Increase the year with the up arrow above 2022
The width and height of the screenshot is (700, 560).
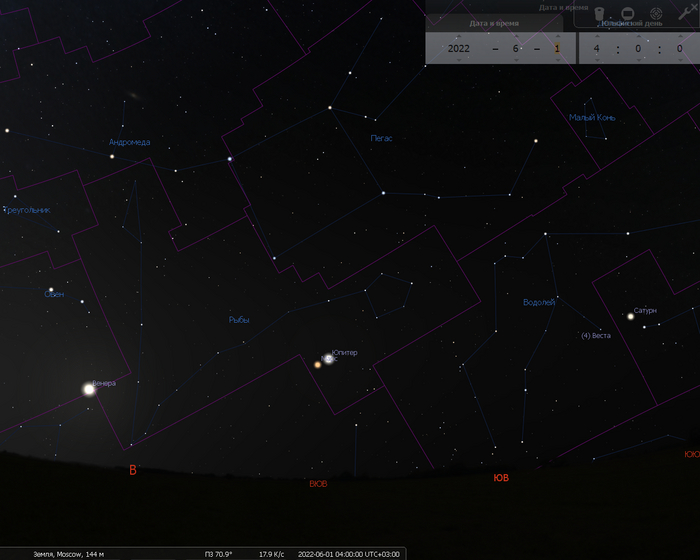(x=458, y=36)
